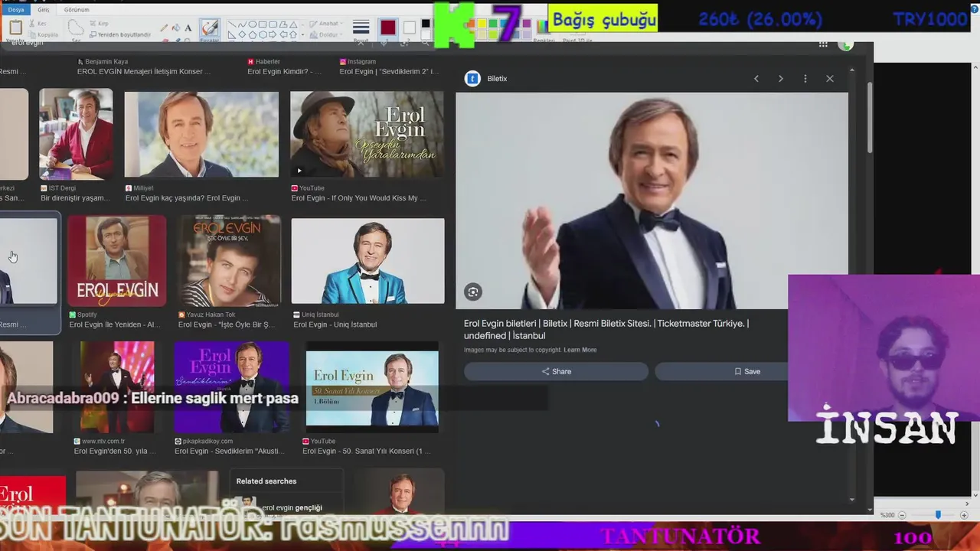This screenshot has height=551, width=980.
Task: Click the Paint zoom slider handle
Action: [938, 515]
